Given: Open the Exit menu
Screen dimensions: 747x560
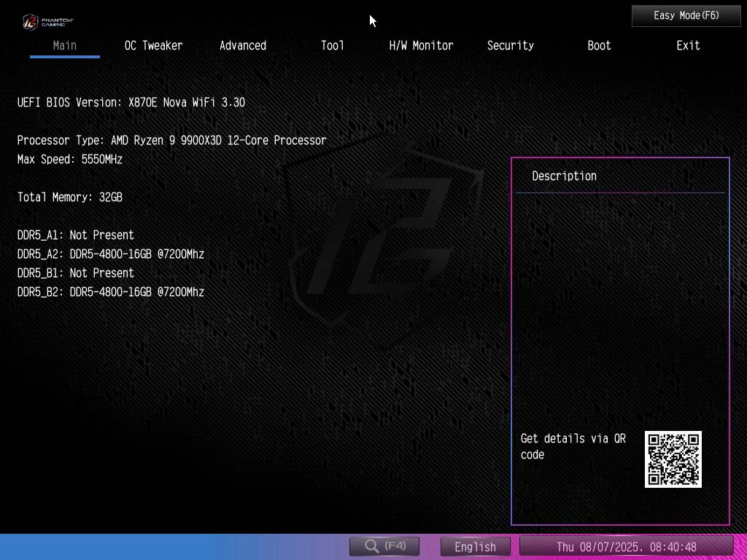Looking at the screenshot, I should (x=687, y=45).
